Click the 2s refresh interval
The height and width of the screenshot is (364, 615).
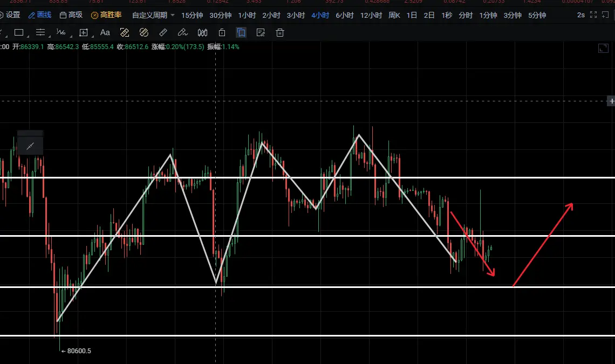(581, 15)
